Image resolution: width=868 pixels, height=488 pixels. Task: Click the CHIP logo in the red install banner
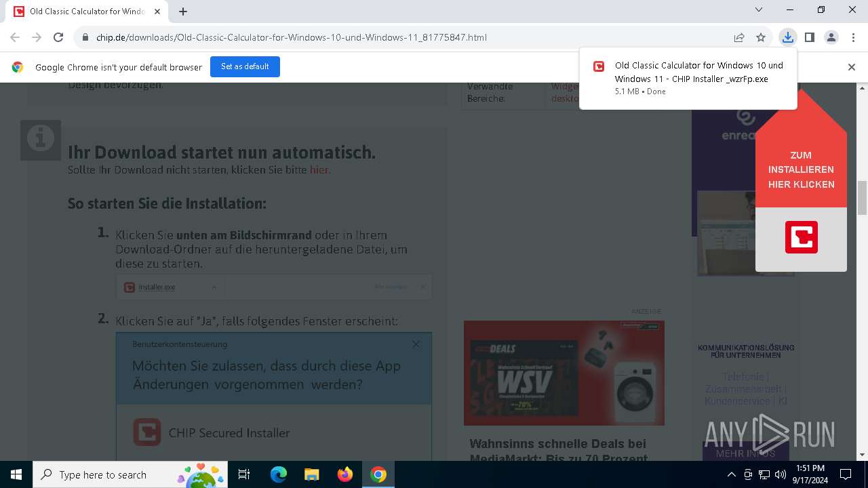[801, 237]
